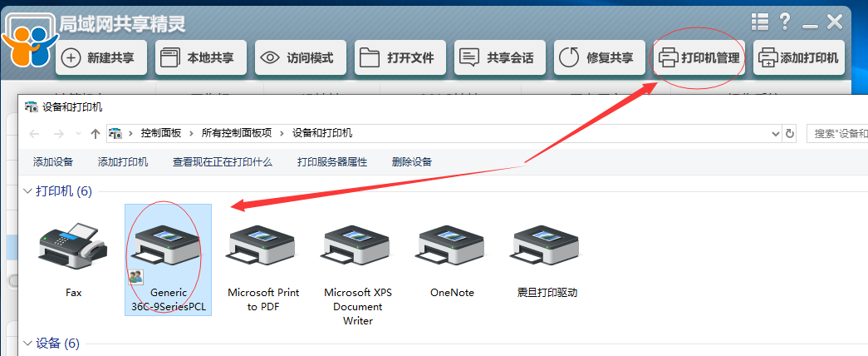Select the Generic 36C-9SeriesPCL printer
This screenshot has width=868, height=356.
[168, 260]
